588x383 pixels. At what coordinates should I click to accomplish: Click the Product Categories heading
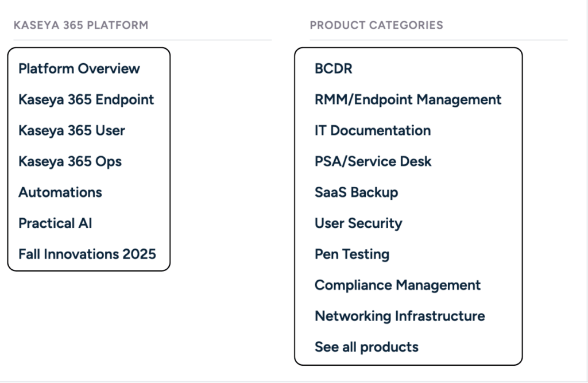coord(376,25)
